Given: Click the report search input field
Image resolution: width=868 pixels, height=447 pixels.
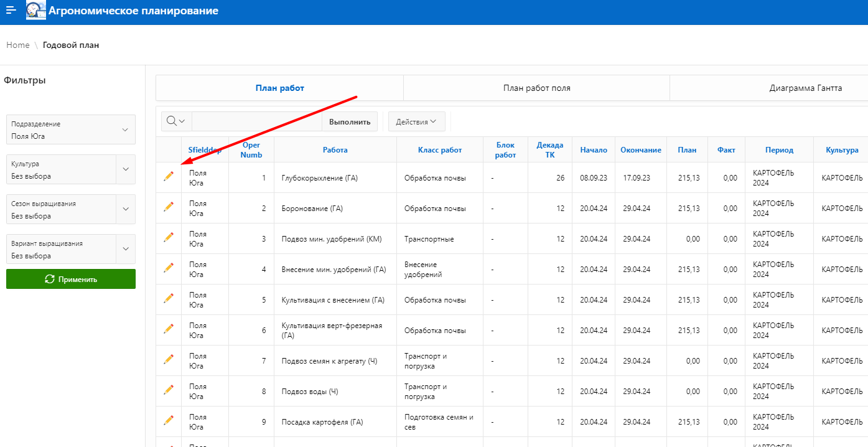Looking at the screenshot, I should click(x=256, y=121).
